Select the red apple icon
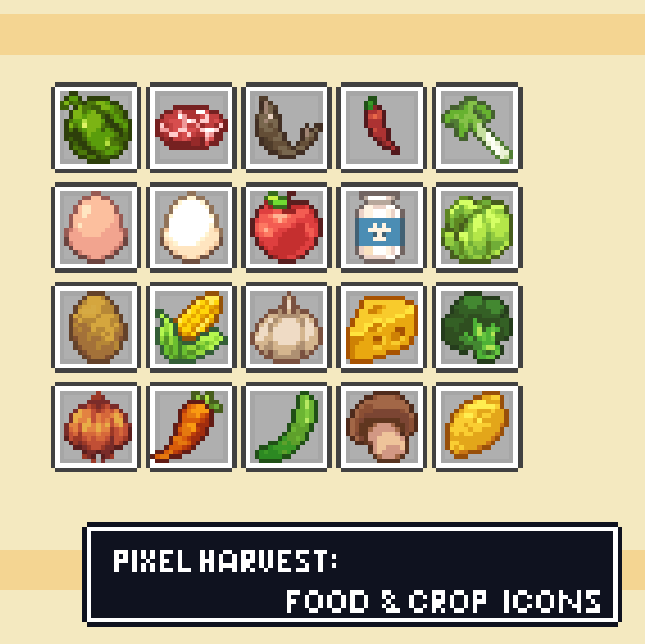The image size is (645, 644). 287,228
